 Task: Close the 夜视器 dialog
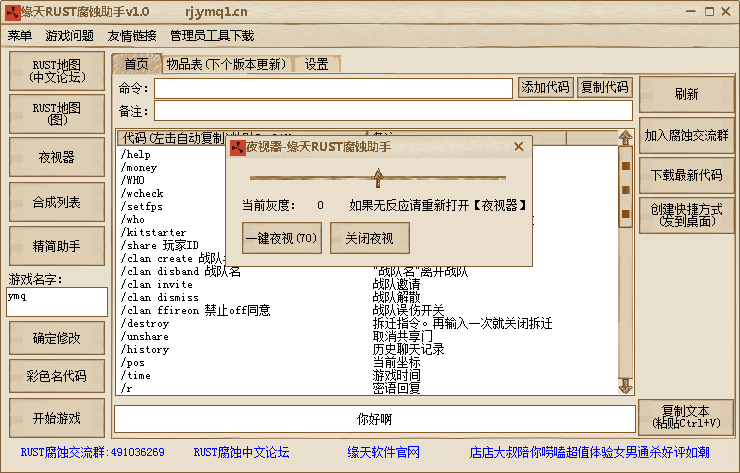[519, 147]
